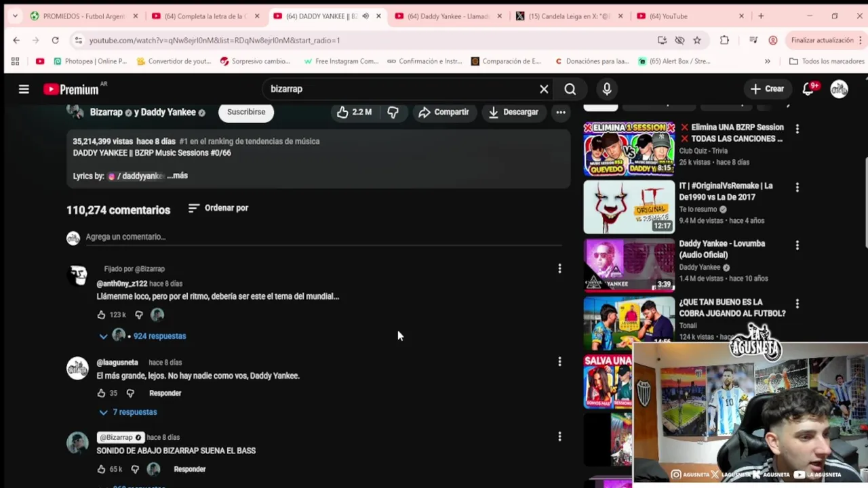Show more bookmarks chevron

point(767,61)
